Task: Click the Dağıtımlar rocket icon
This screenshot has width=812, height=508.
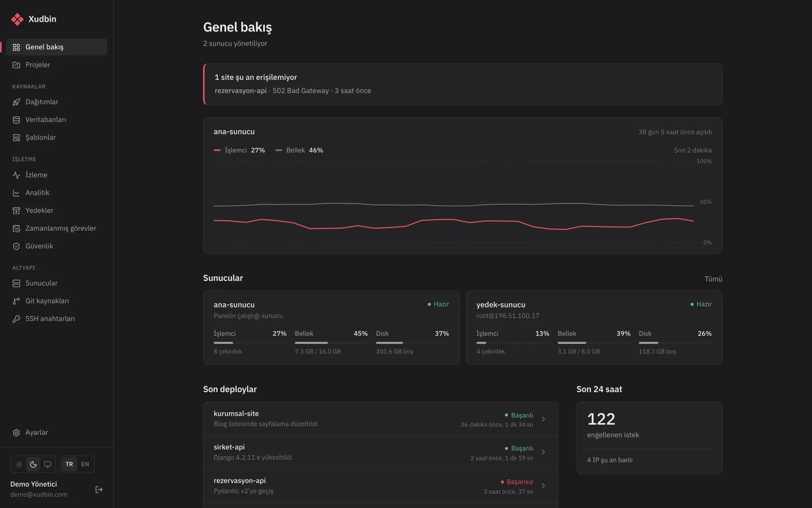Action: pyautogui.click(x=16, y=102)
